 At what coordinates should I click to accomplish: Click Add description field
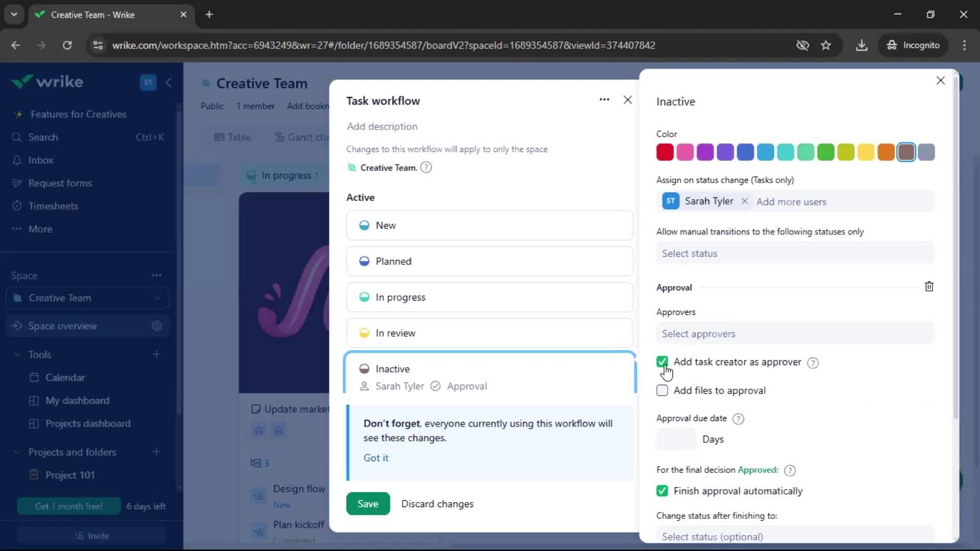(382, 127)
